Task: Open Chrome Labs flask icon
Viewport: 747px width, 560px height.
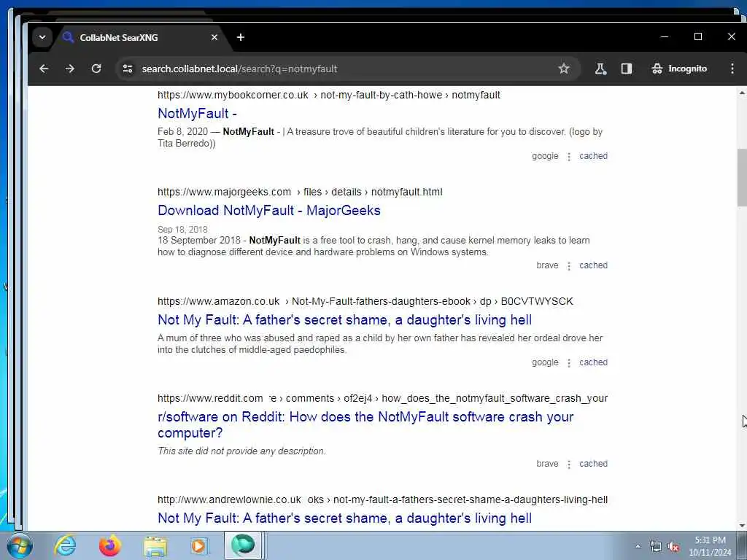Action: (x=600, y=69)
